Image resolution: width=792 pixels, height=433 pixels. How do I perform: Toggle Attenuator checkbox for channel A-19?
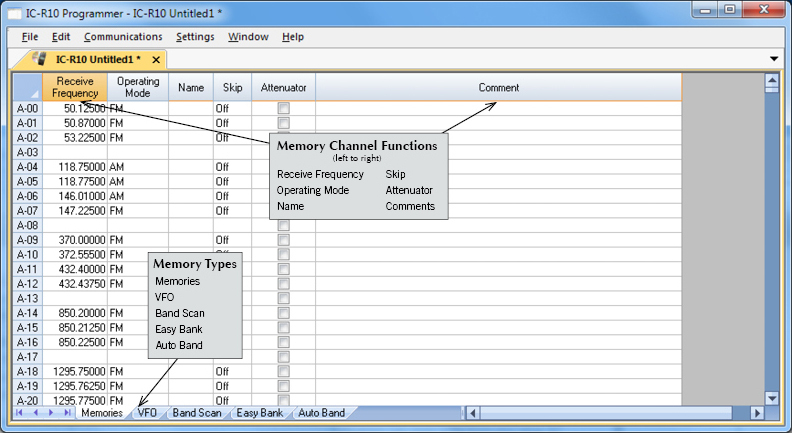coord(284,386)
